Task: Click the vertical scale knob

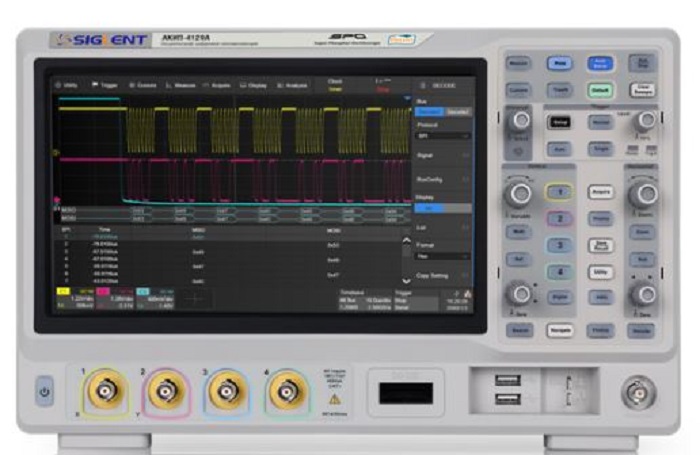Action: (x=519, y=194)
